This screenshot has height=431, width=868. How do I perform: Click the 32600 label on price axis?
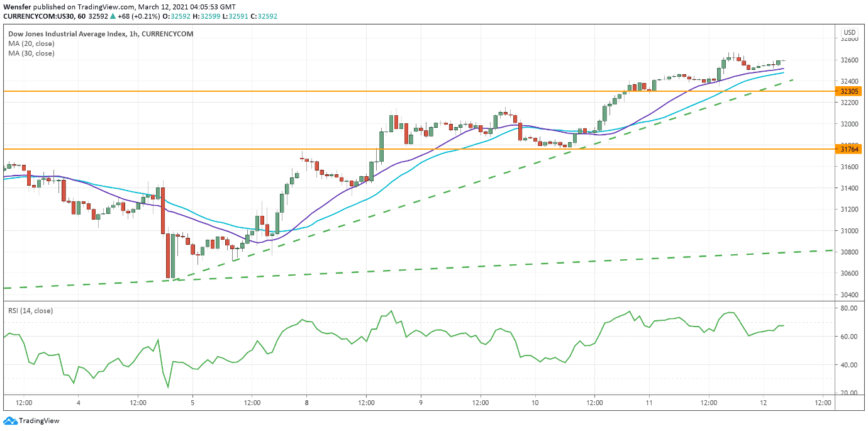coord(849,60)
